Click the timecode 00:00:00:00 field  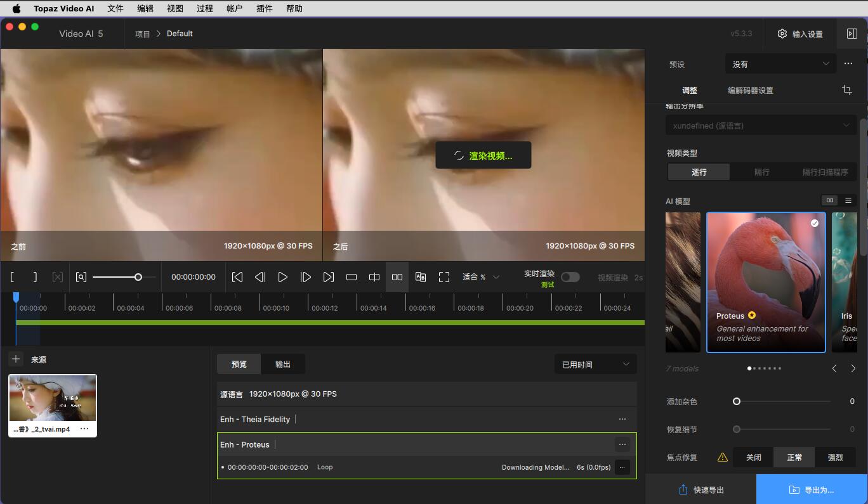[194, 277]
